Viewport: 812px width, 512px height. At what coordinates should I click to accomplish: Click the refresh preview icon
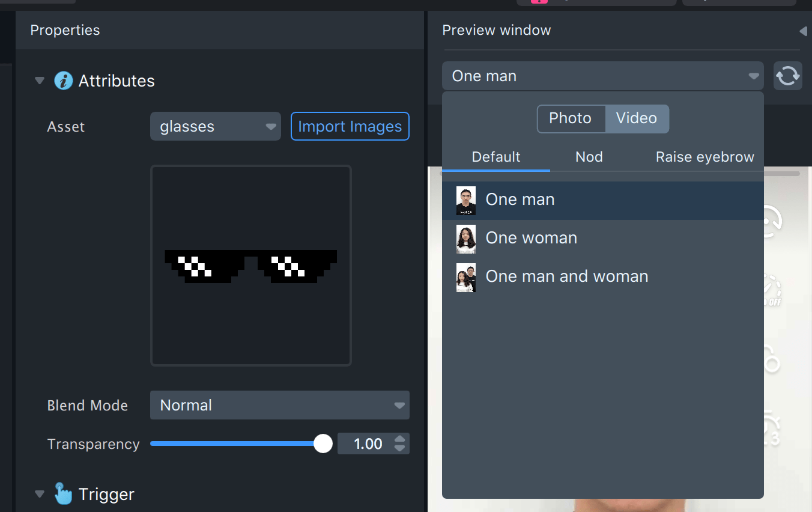pyautogui.click(x=788, y=76)
